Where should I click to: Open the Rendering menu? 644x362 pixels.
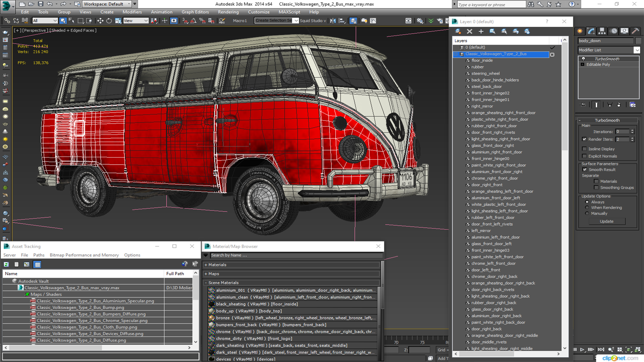tap(228, 12)
